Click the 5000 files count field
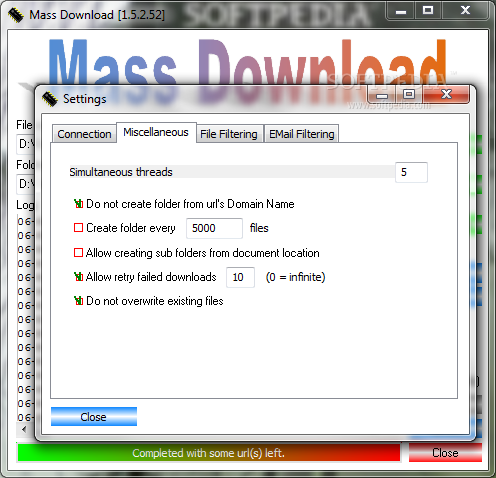This screenshot has height=478, width=496. point(214,228)
